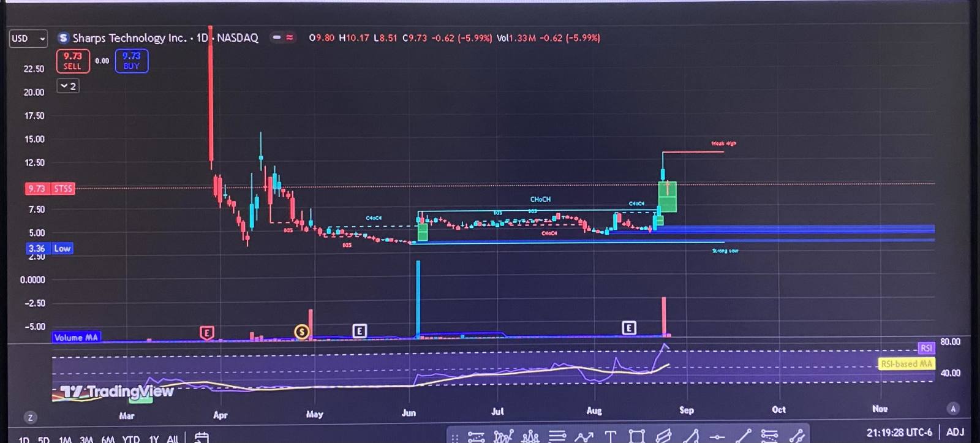
Task: Click the 3.36 Low price label
Action: tap(50, 248)
